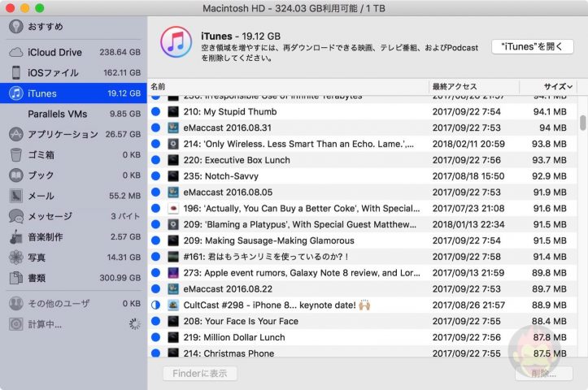588x390 pixels.
Task: Click size value 88.9 MB
Action: click(x=549, y=305)
